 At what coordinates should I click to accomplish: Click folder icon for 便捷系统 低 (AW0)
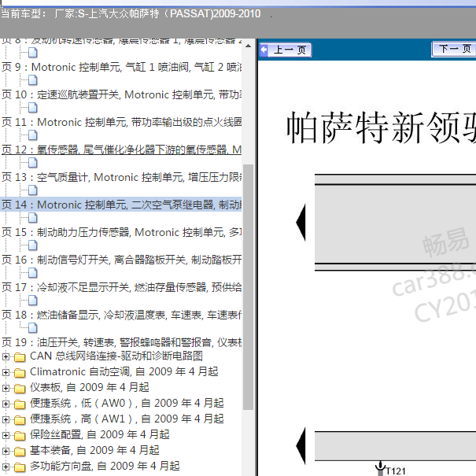[x=20, y=404]
